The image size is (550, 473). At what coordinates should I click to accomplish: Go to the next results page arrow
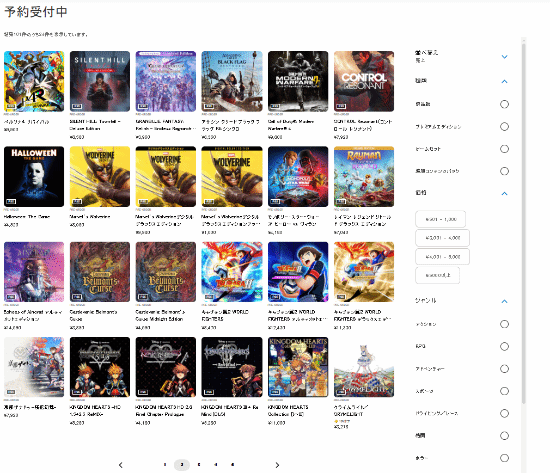(277, 465)
